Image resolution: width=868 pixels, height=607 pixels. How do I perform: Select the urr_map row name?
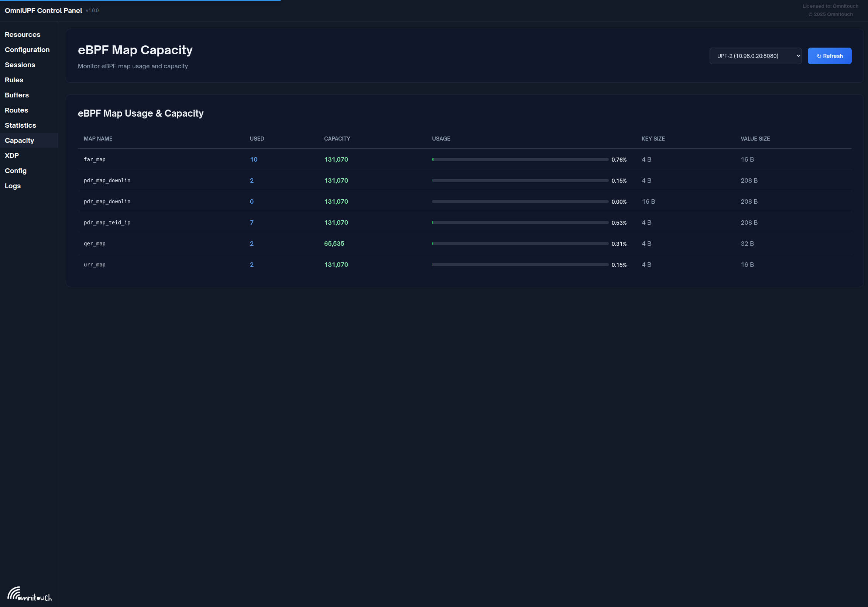[x=95, y=265]
